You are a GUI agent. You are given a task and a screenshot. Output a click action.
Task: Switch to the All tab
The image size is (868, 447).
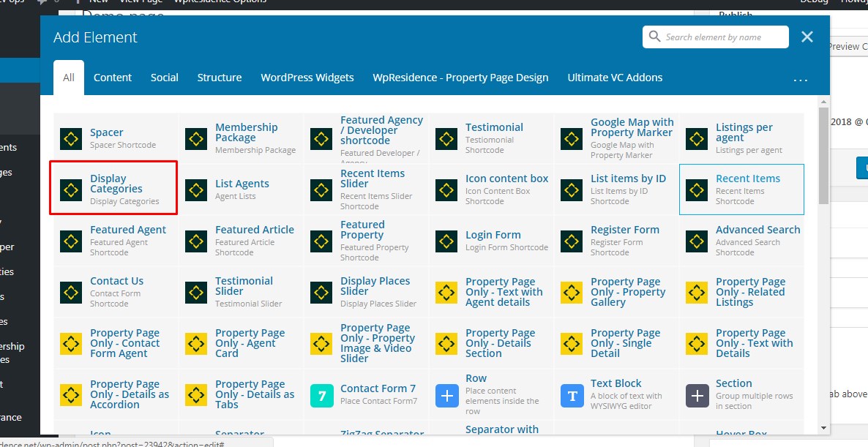pyautogui.click(x=69, y=78)
